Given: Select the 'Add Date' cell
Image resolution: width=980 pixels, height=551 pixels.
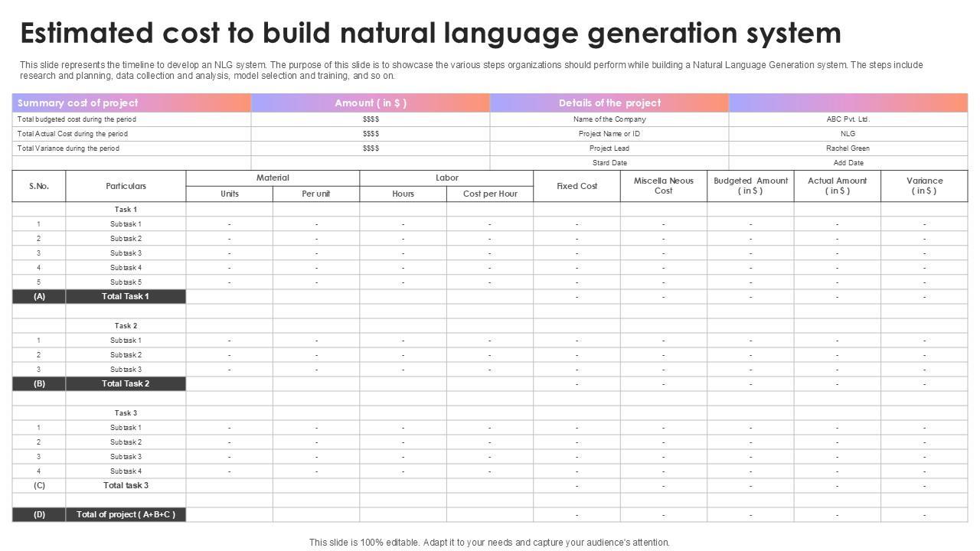Looking at the screenshot, I should tap(848, 163).
